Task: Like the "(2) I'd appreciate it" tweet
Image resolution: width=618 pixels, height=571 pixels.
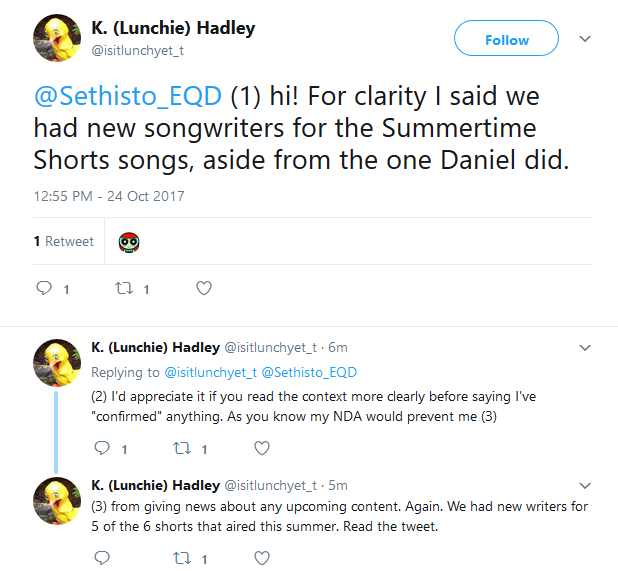Action: coord(262,449)
